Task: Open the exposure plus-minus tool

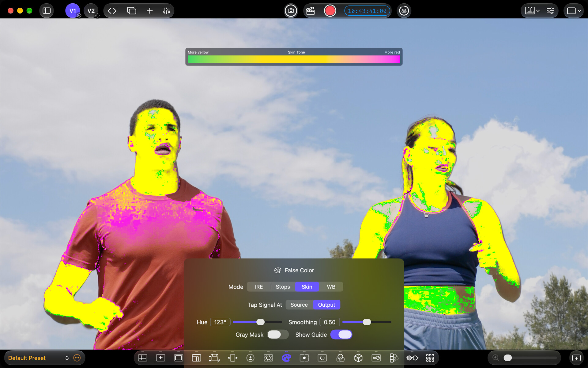Action: 251,358
